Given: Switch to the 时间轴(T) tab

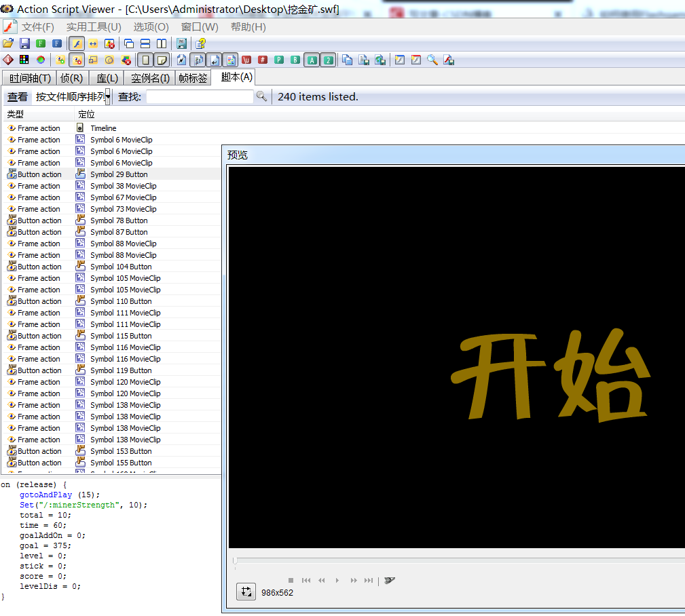Looking at the screenshot, I should (30, 78).
